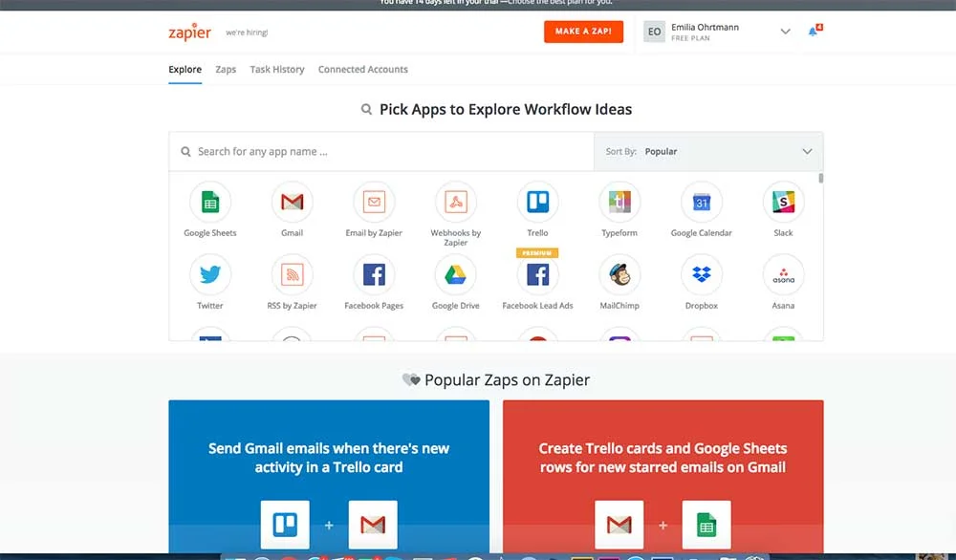956x560 pixels.
Task: Pick the Webhooks by Zapier icon
Action: (x=455, y=202)
